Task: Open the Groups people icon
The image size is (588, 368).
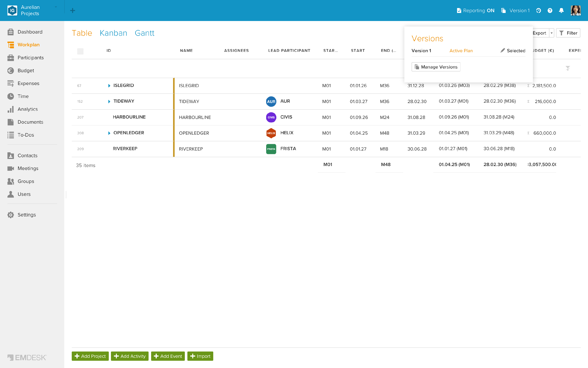Action: [10, 181]
